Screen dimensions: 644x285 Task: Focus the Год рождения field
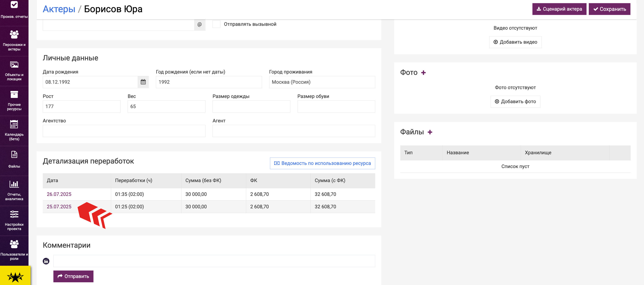point(209,82)
